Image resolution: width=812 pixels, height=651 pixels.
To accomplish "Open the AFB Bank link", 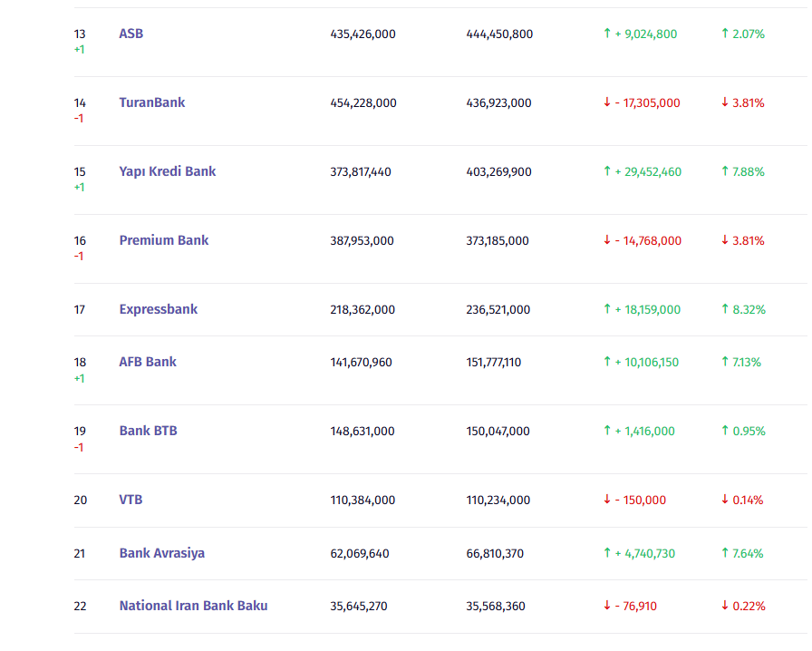I will [148, 362].
